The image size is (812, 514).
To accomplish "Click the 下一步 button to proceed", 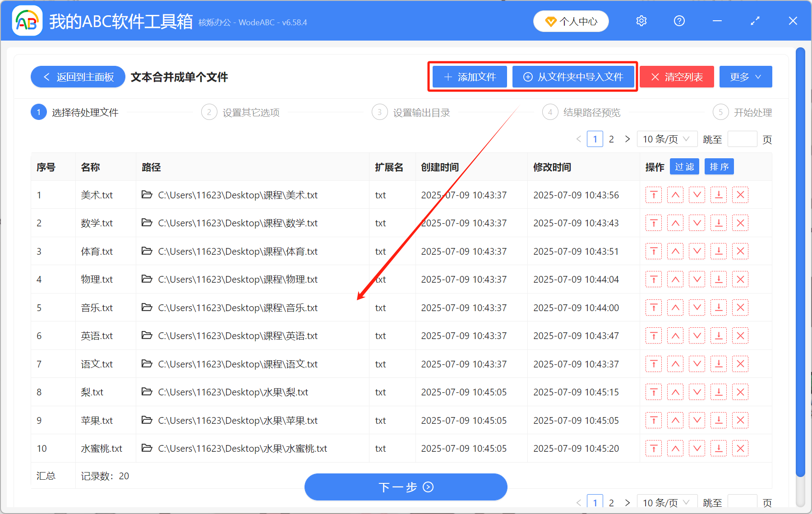I will 406,487.
